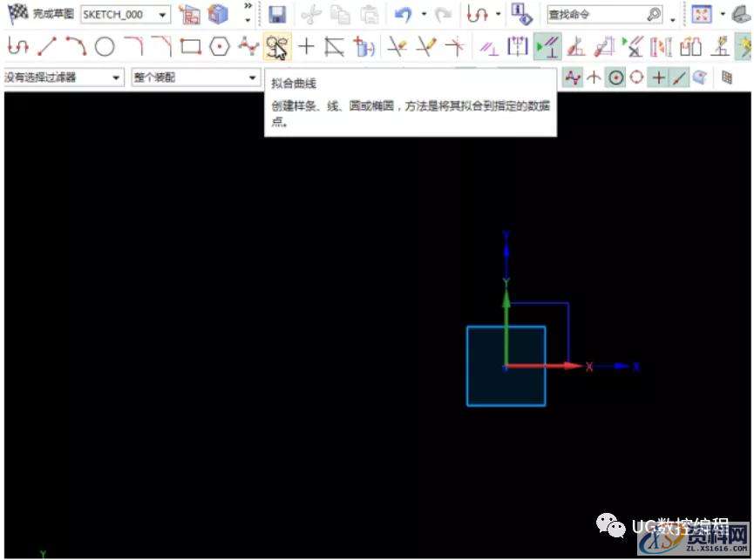
Task: Toggle the center point snap option
Action: (615, 77)
